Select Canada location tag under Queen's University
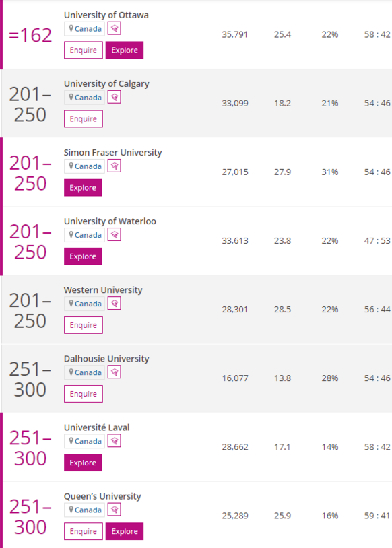 tap(85, 510)
